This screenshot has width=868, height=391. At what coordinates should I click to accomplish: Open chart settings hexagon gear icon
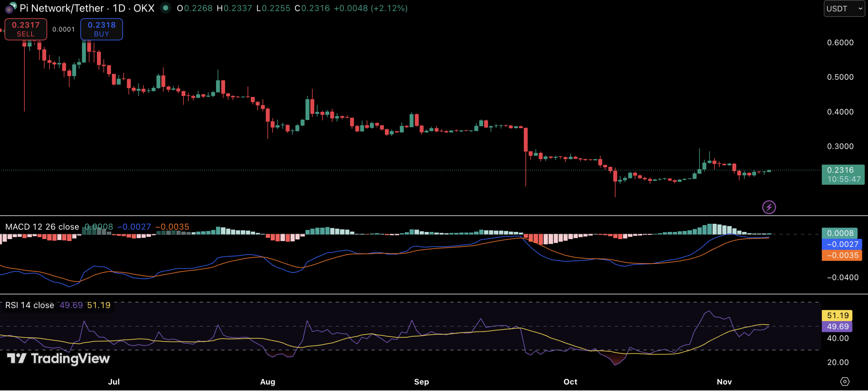point(844,382)
